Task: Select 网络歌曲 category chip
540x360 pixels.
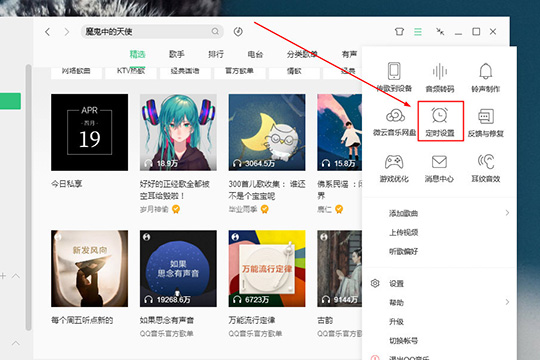Action: pos(76,72)
